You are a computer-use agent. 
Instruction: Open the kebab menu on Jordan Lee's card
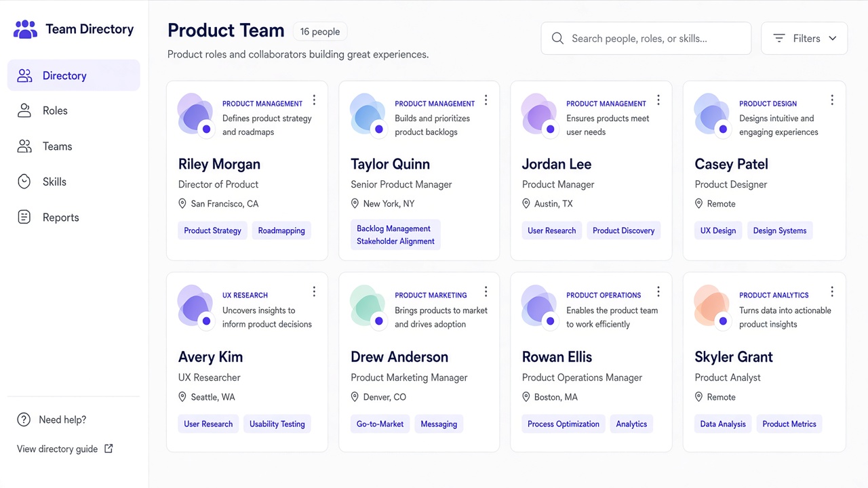pyautogui.click(x=658, y=100)
